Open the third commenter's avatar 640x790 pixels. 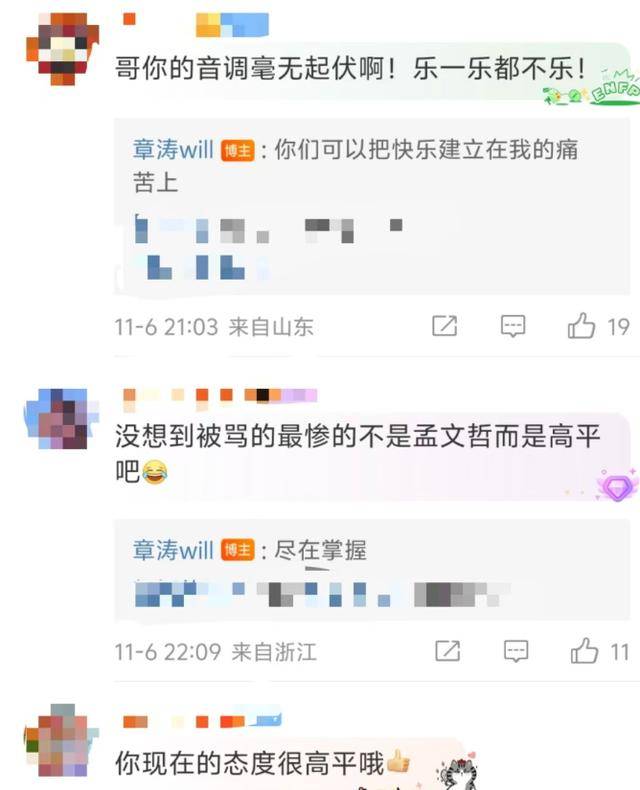[x=62, y=740]
